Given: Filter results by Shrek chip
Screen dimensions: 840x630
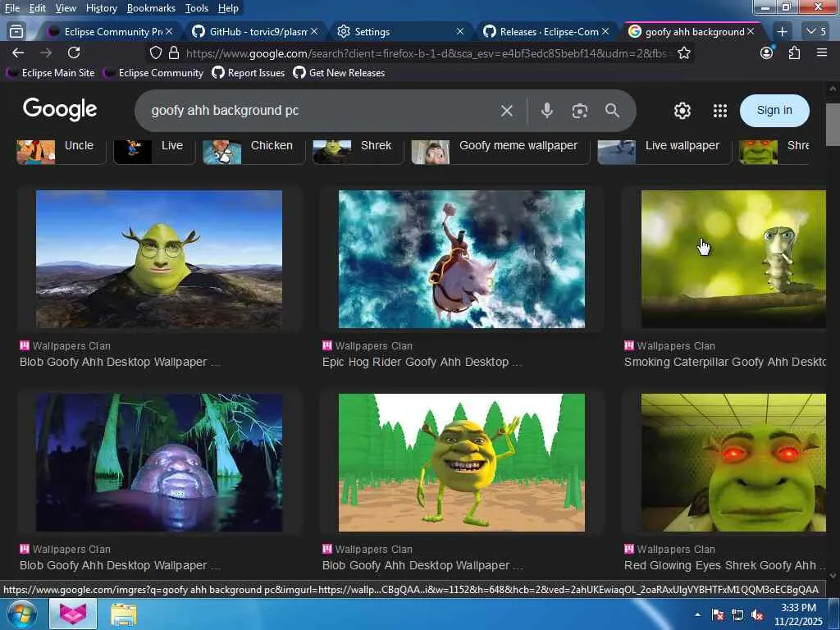Looking at the screenshot, I should tap(358, 150).
